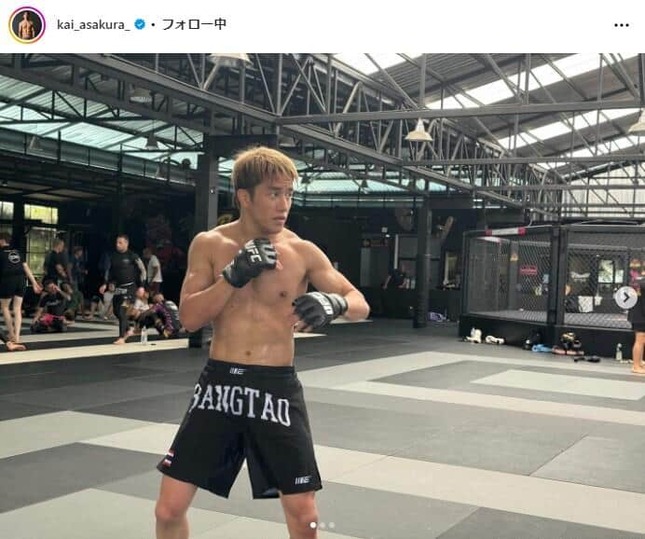
Task: Click the fighter's blond hair
Action: pos(263,170)
